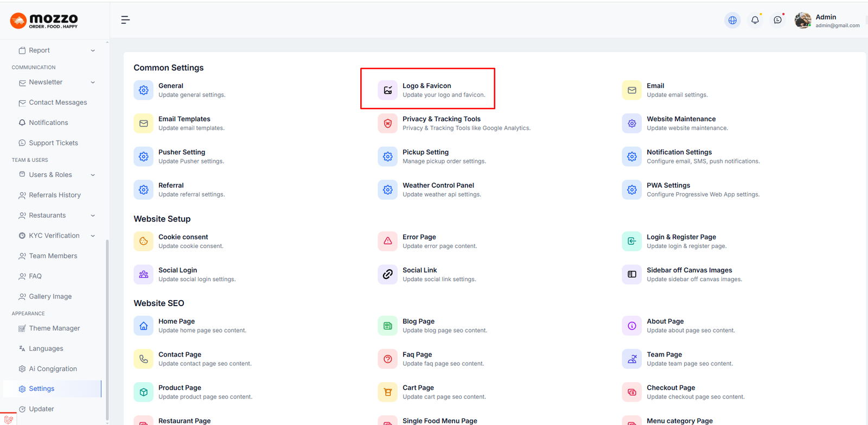Open the General settings link
868x425 pixels.
pos(171,86)
